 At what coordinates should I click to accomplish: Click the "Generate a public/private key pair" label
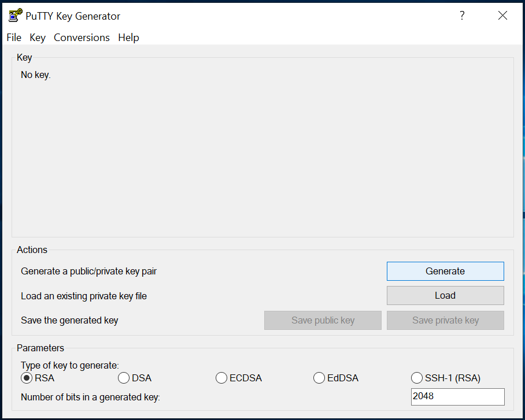coord(88,271)
